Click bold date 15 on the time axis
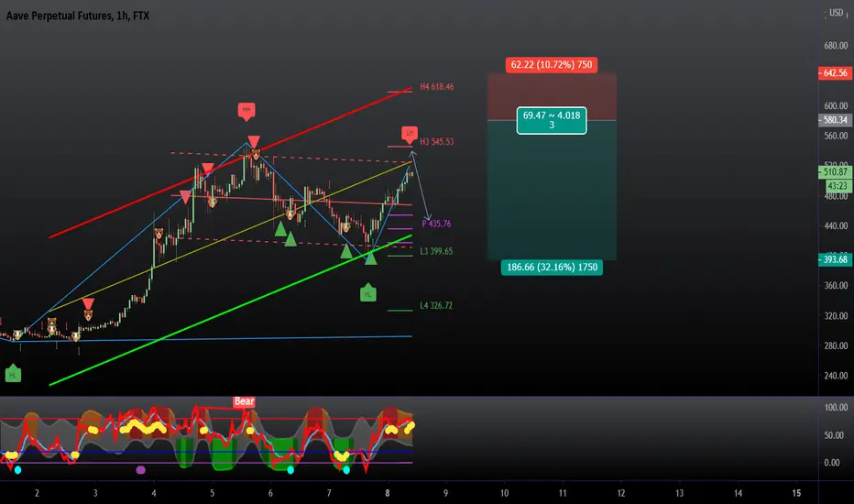Viewport: 854px width, 504px height. point(796,493)
